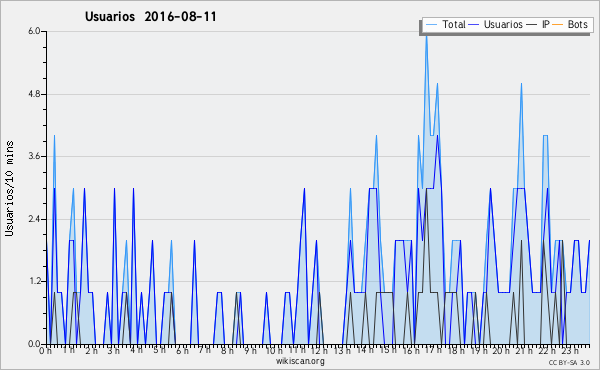Click the "3.6" y-axis value
Viewport: 600px width, 370px height.
(x=34, y=156)
